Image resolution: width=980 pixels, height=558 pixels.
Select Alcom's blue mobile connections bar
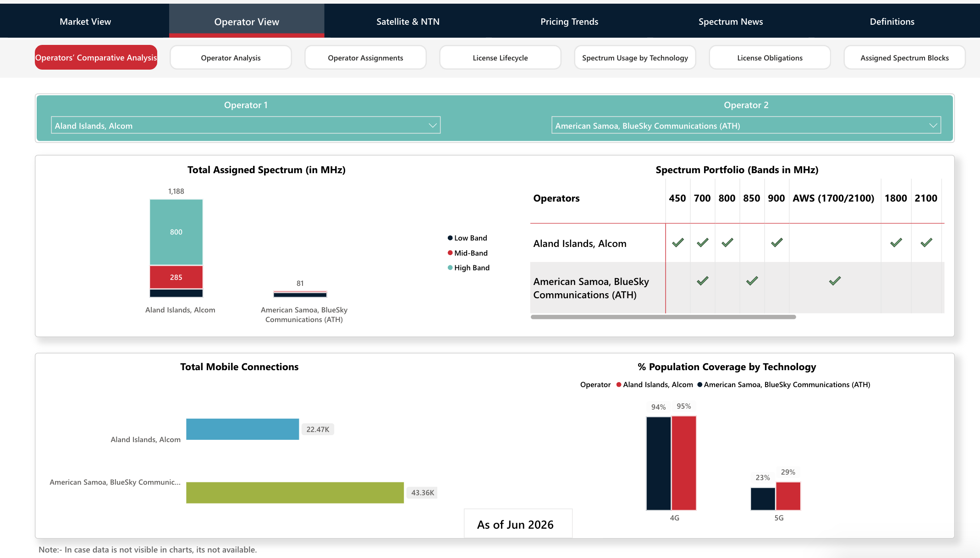point(242,429)
